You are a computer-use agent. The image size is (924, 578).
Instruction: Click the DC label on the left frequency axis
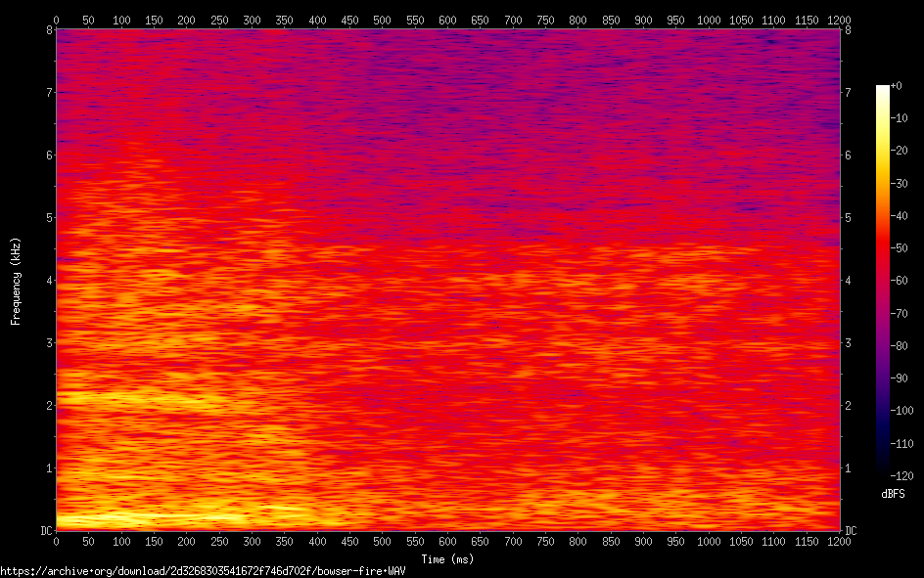(43, 531)
